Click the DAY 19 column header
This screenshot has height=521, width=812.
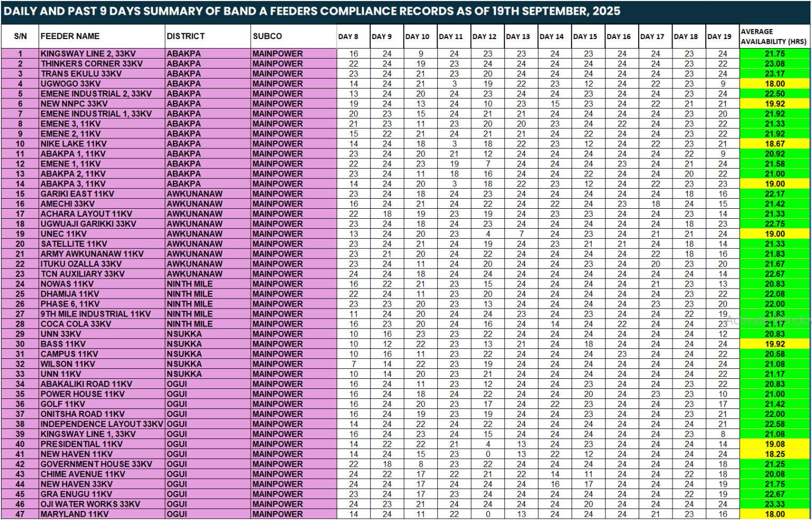(x=719, y=36)
